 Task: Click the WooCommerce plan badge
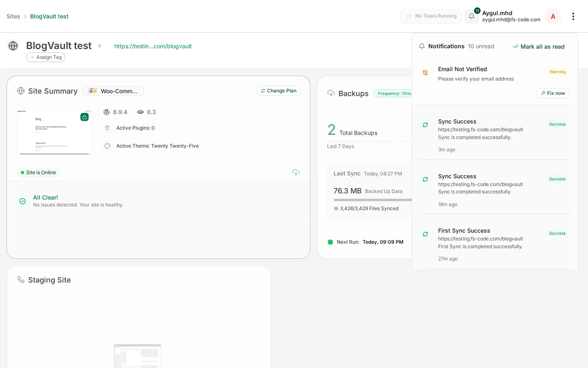(113, 91)
